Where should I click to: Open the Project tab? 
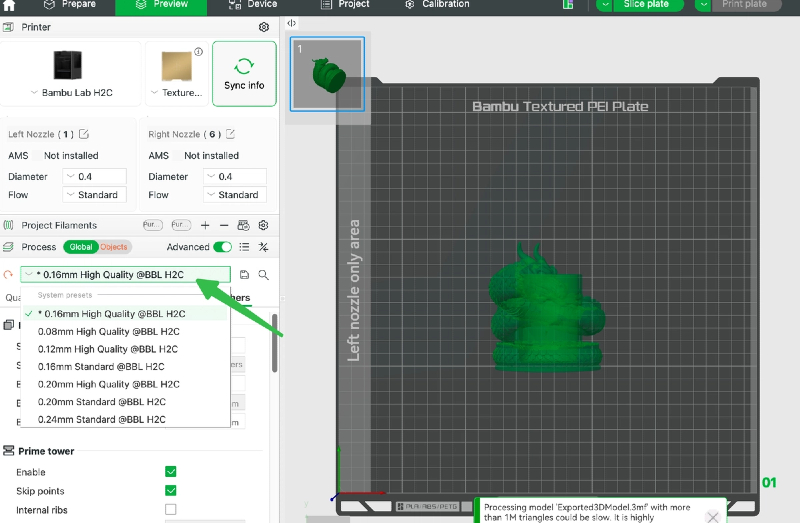pos(345,5)
